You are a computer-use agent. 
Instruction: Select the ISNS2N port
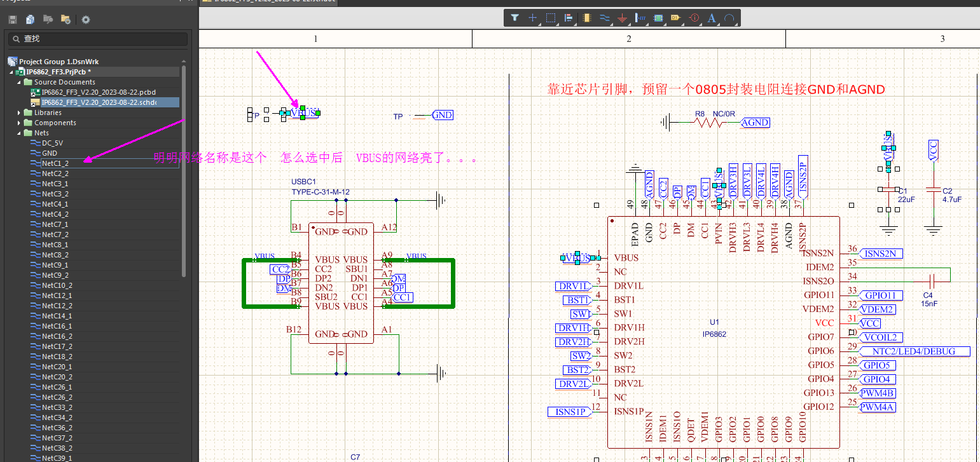[x=881, y=254]
